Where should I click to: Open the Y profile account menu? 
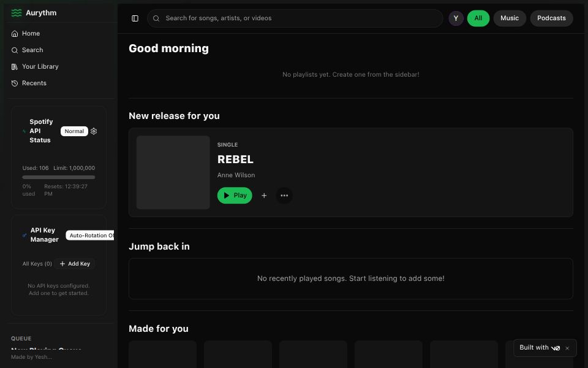(455, 18)
